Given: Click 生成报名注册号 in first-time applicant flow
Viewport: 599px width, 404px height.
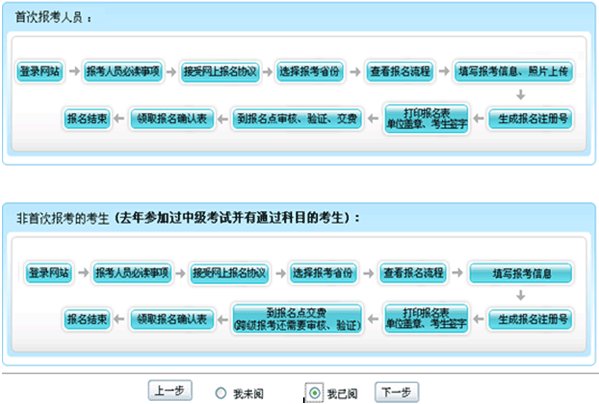Looking at the screenshot, I should click(531, 118).
